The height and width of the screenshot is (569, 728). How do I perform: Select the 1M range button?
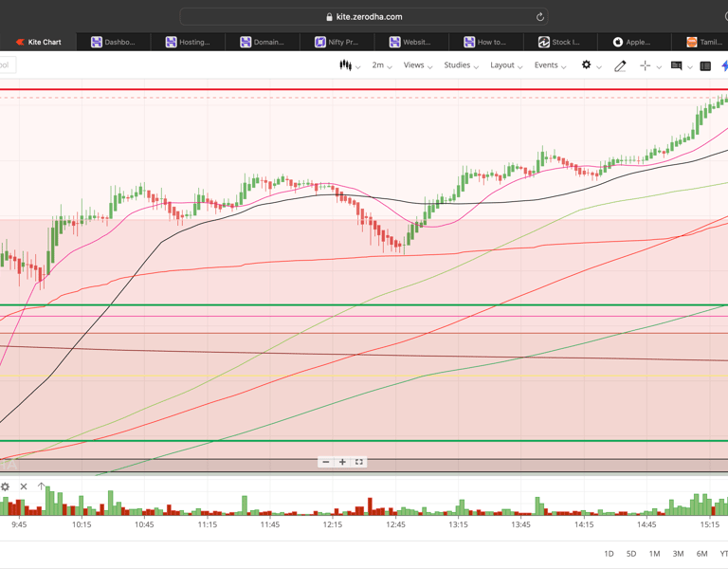pos(654,554)
